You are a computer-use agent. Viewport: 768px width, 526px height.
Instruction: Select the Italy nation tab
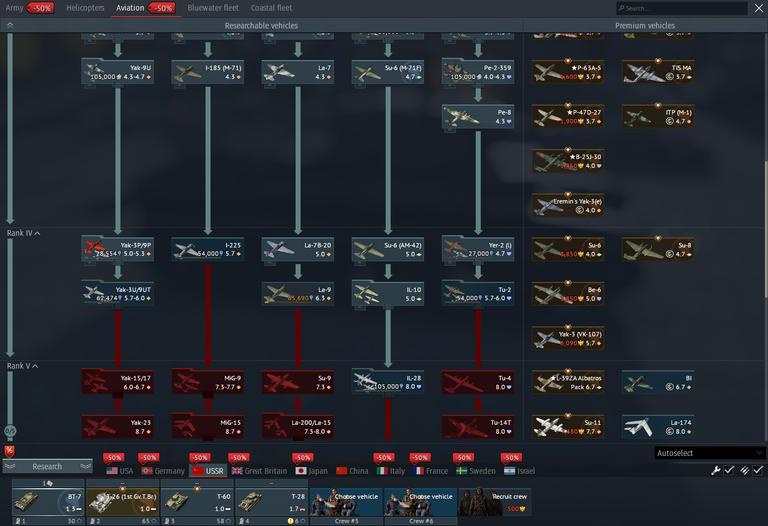(391, 471)
